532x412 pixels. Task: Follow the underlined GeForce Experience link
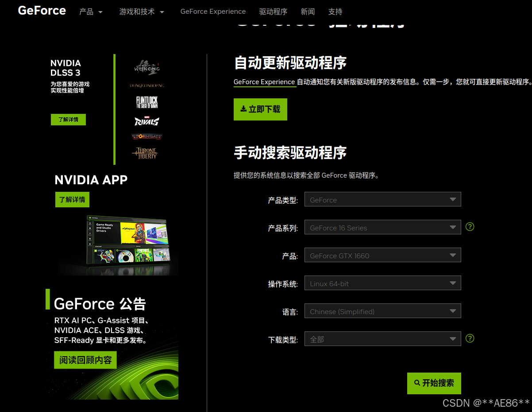(264, 82)
